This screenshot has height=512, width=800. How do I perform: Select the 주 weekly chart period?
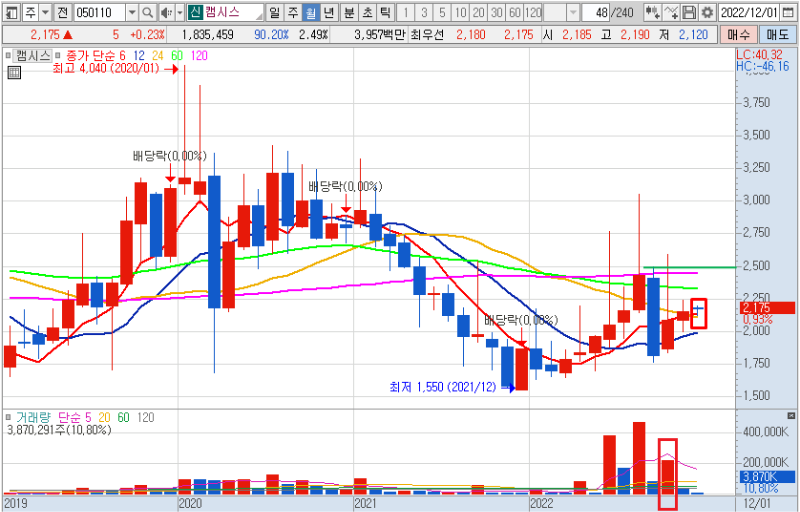tap(293, 12)
